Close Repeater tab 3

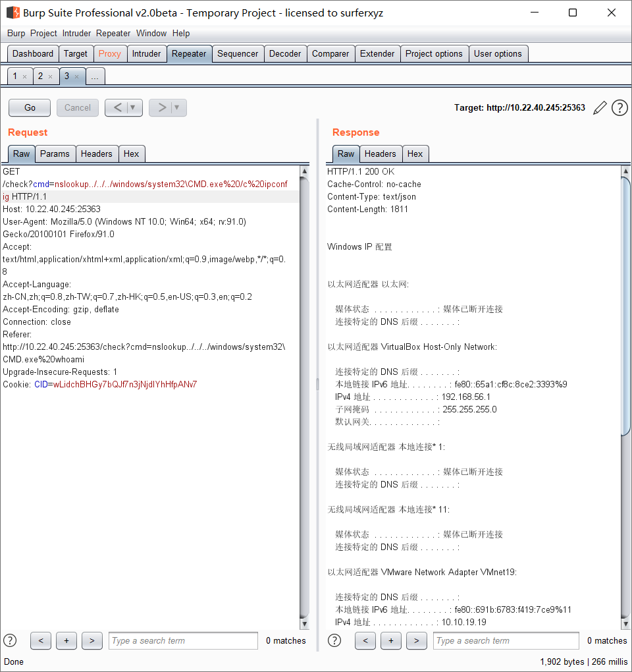point(76,76)
